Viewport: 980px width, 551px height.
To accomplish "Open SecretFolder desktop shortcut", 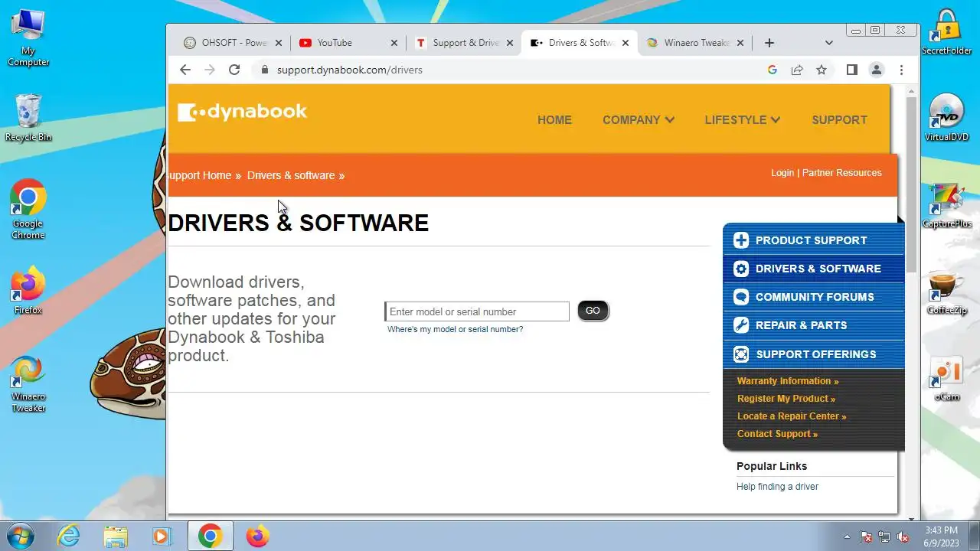I will tap(946, 32).
